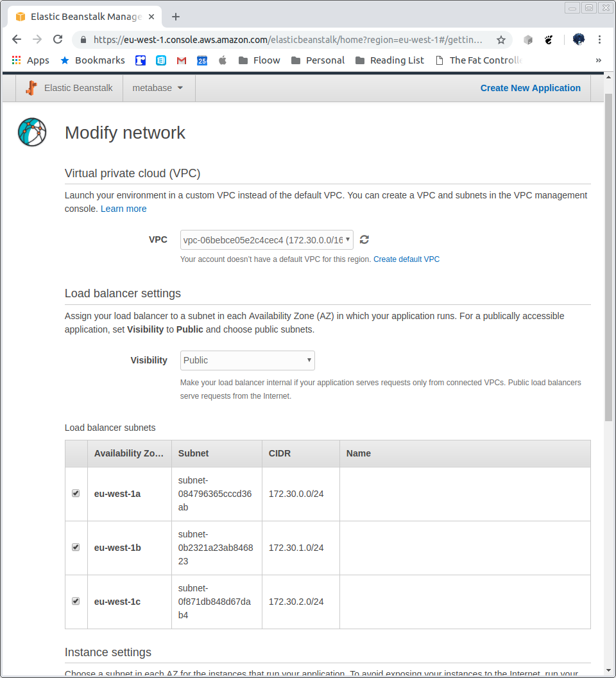616x678 pixels.
Task: Select the Elastic Beanstalk browser tab
Action: pyautogui.click(x=83, y=17)
